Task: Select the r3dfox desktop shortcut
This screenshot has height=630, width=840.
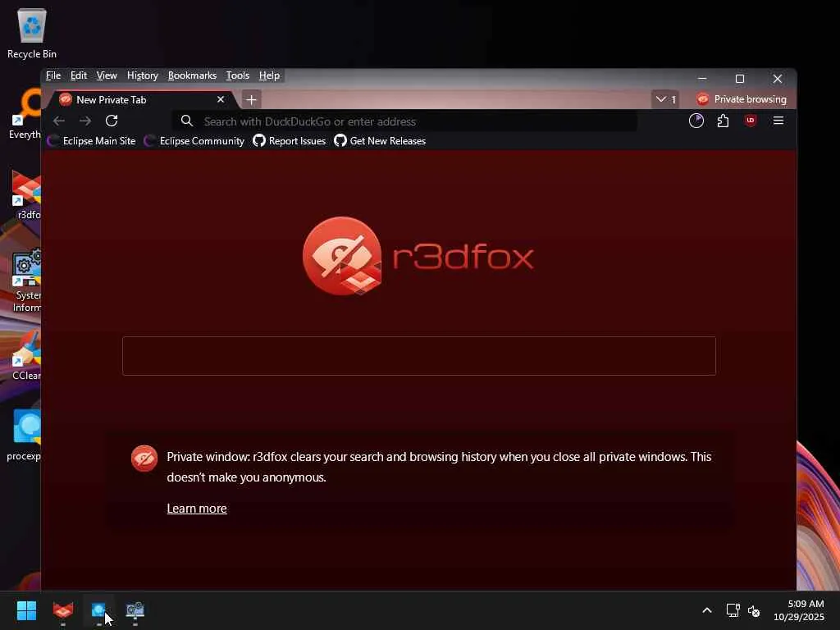Action: (x=25, y=195)
